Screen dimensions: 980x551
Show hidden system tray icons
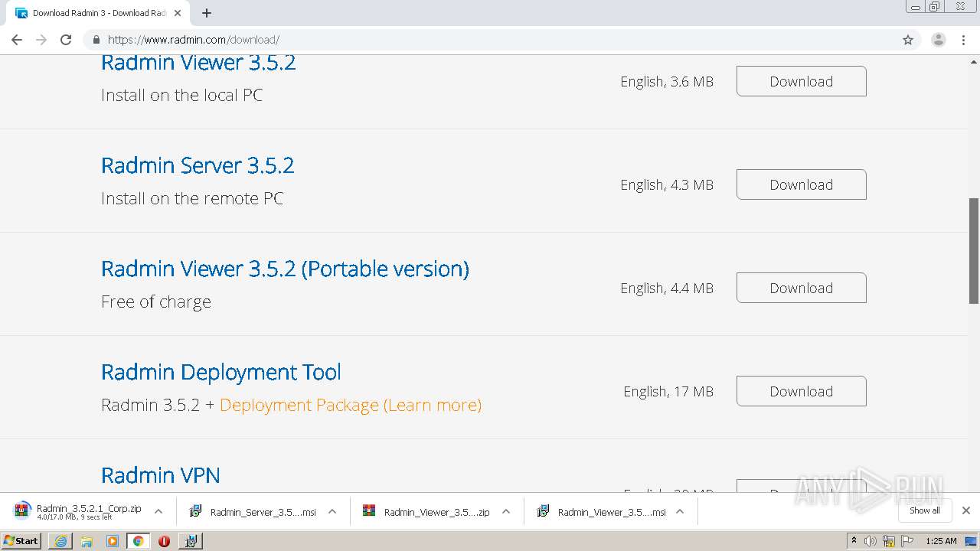(x=854, y=541)
